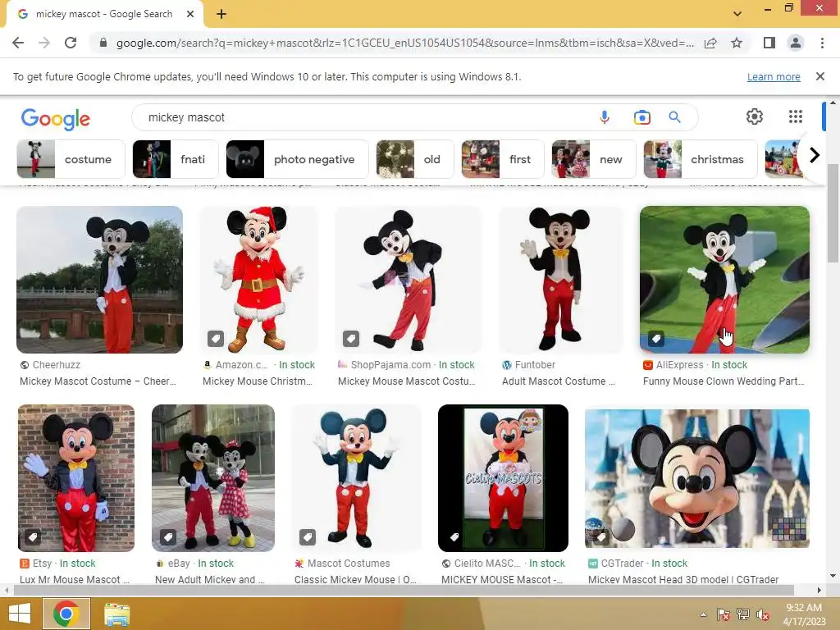Viewport: 840px width, 630px height.
Task: Start a voice search with the microphone
Action: coord(605,117)
